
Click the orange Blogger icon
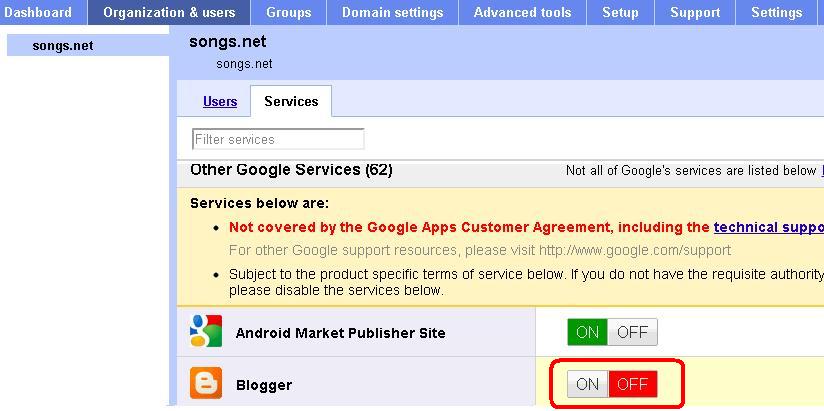click(206, 383)
